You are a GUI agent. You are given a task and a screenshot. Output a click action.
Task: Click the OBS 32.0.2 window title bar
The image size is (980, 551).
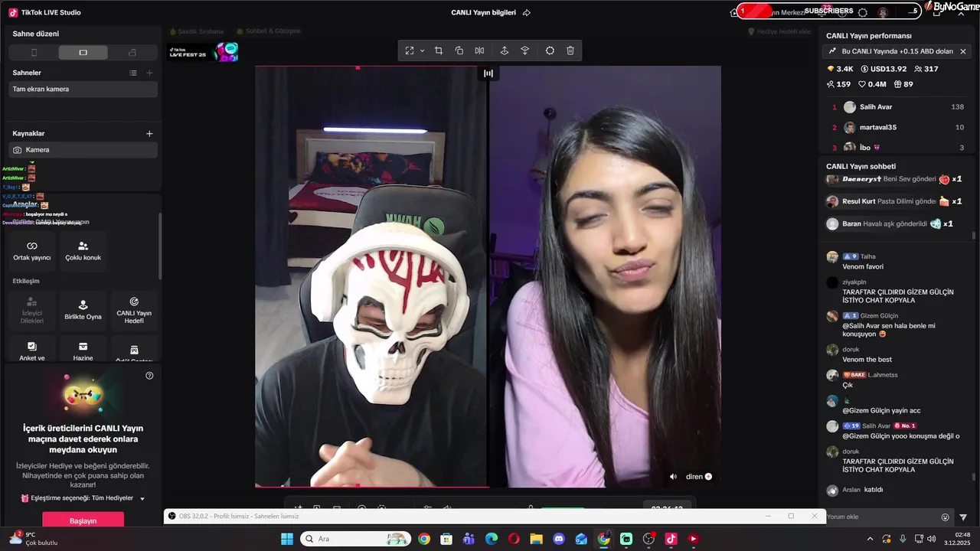point(495,517)
